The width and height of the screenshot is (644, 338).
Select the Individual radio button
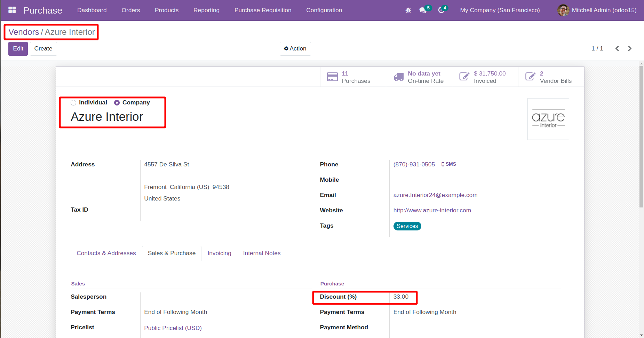tap(73, 103)
